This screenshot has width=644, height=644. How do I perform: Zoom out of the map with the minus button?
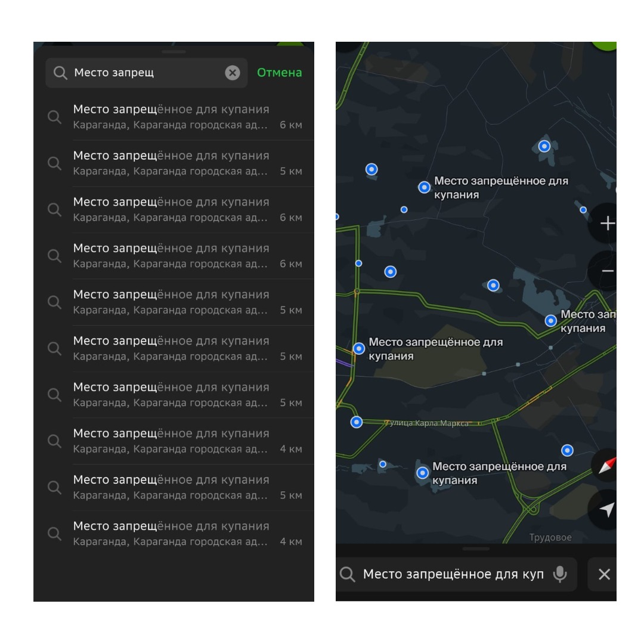[607, 271]
